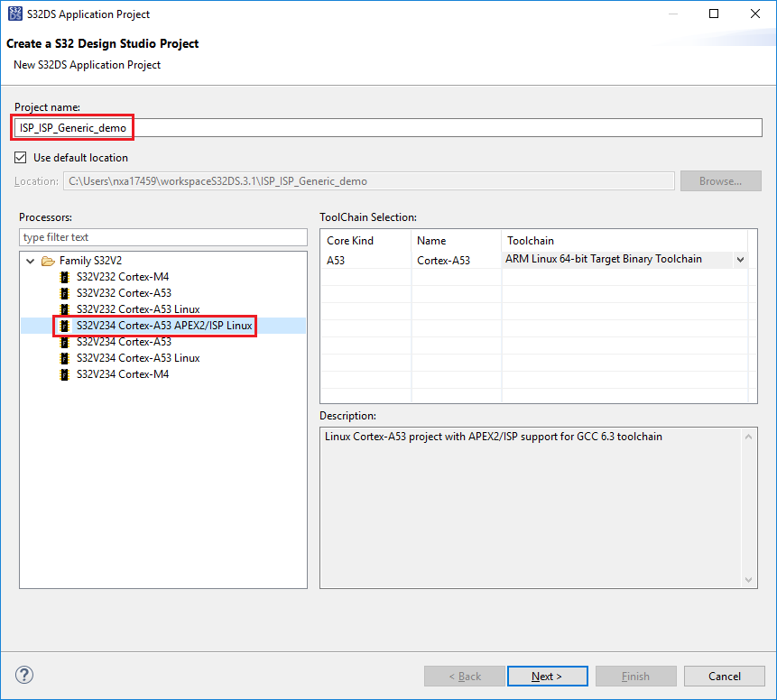The height and width of the screenshot is (700, 777).
Task: Toggle the Use default location checkbox
Action: tap(21, 158)
